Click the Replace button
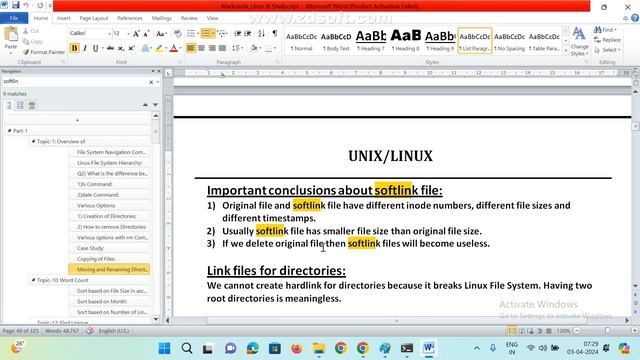640x360 pixels. (607, 40)
